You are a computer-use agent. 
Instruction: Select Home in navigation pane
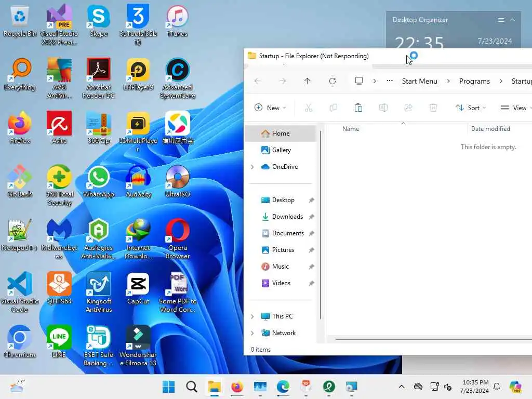tap(280, 134)
